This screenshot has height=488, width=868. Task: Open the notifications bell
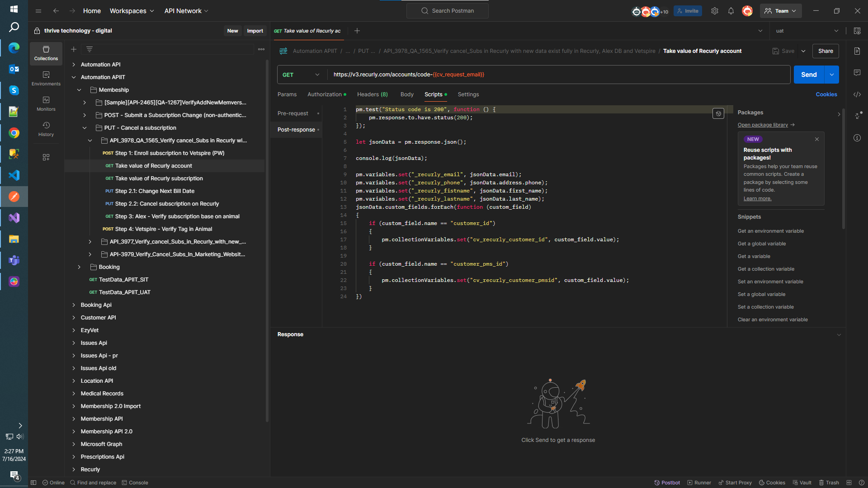click(731, 11)
